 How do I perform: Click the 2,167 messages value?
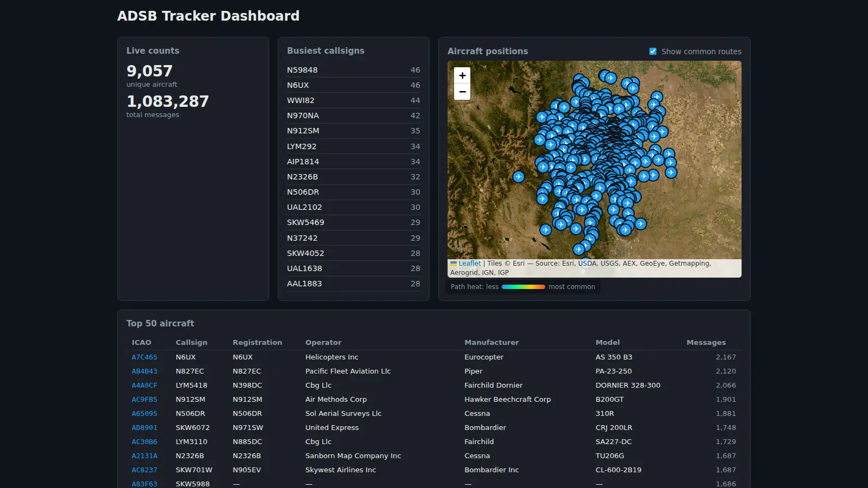[726, 357]
